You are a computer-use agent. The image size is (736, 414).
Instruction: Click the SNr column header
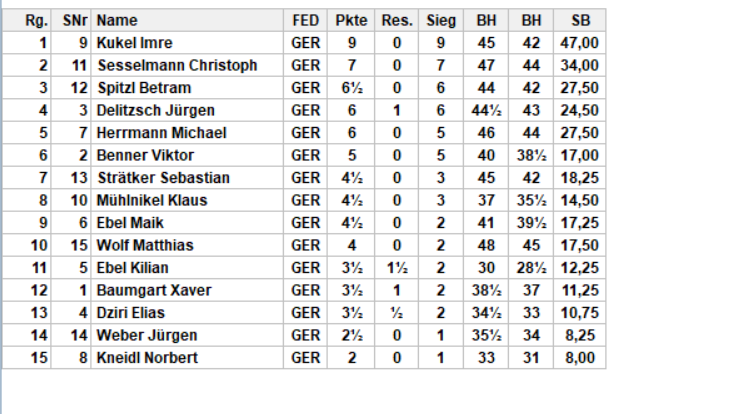[75, 20]
